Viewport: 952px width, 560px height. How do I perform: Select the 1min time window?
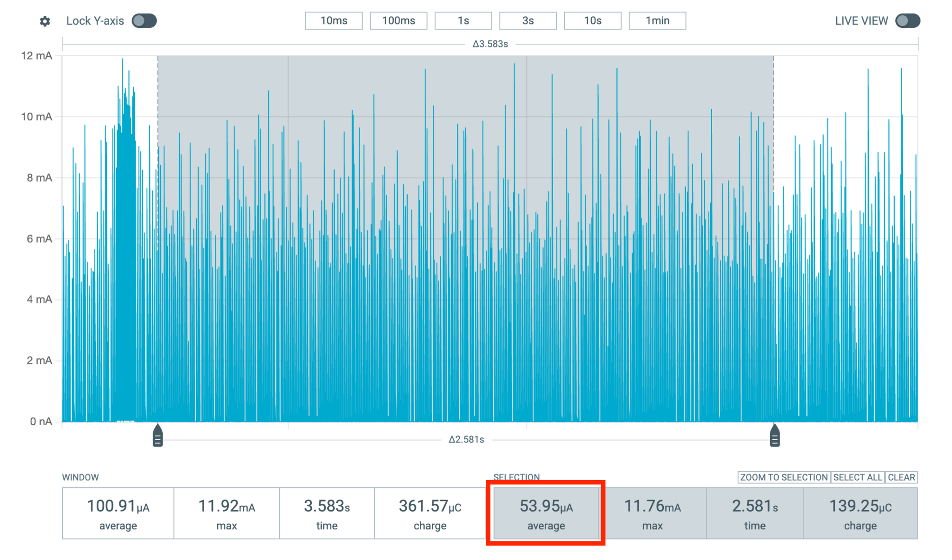tap(657, 20)
